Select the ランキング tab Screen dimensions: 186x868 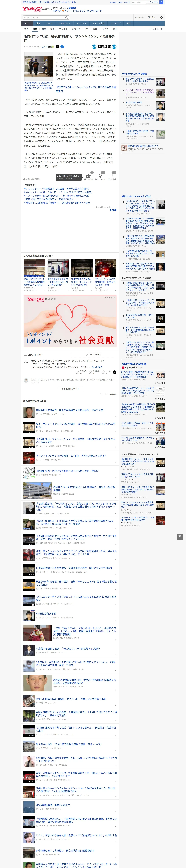tap(115, 24)
